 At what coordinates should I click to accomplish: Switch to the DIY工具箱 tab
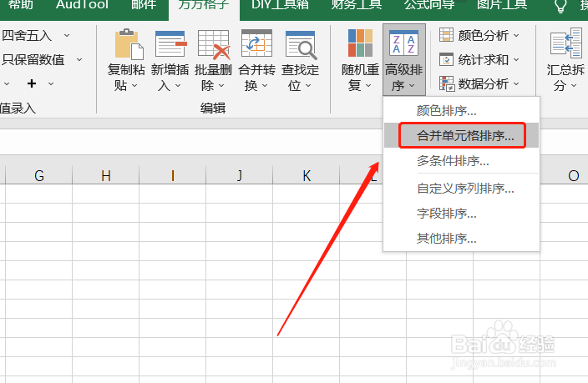pyautogui.click(x=280, y=4)
